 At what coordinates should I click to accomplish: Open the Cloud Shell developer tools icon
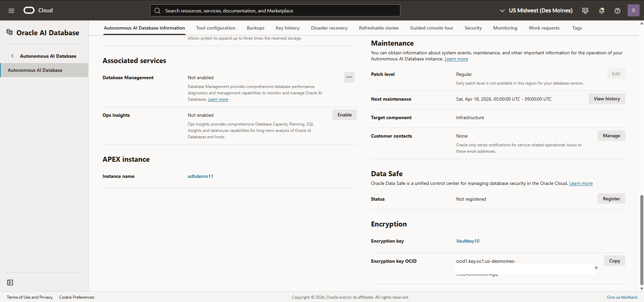pos(585,11)
